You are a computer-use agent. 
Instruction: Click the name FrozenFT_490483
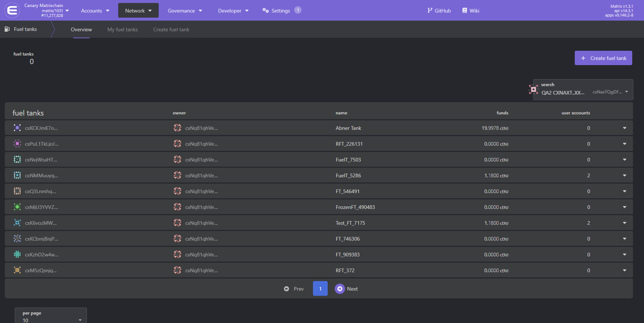click(x=355, y=207)
